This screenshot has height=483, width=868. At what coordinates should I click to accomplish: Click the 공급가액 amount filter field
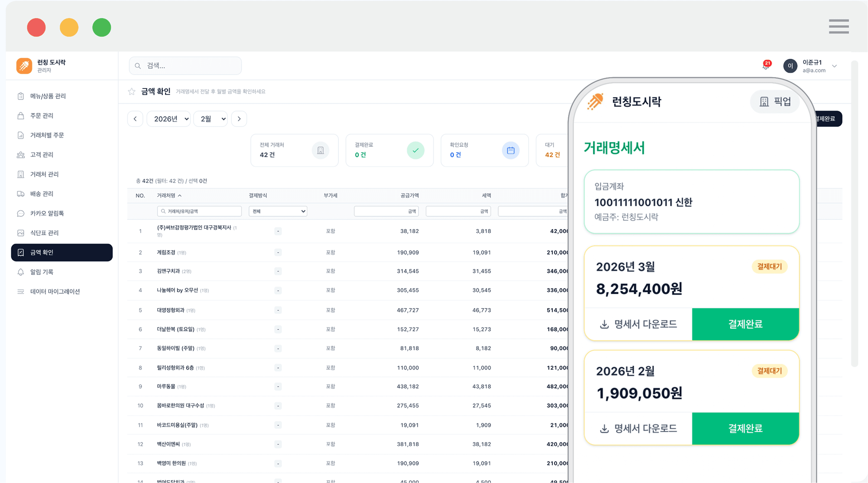point(386,211)
